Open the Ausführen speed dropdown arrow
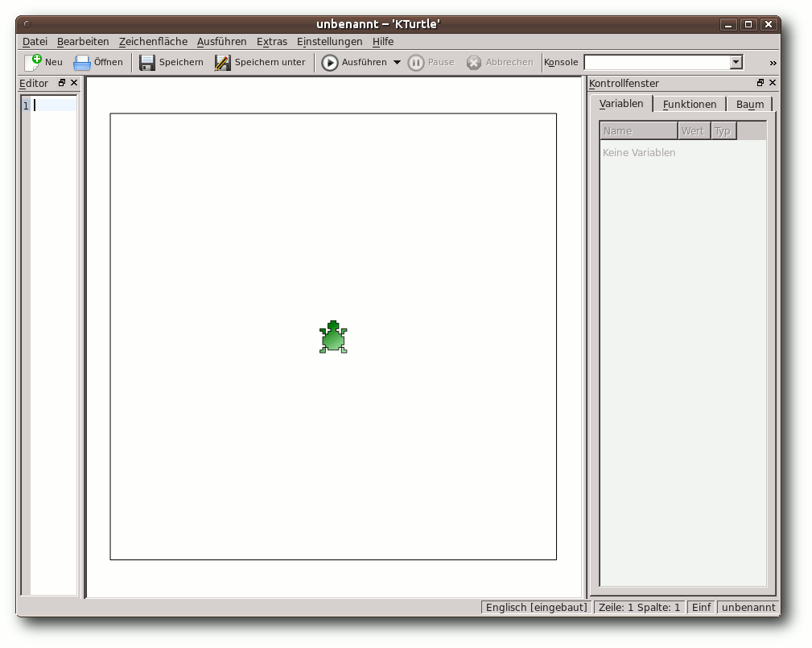This screenshot has height=648, width=812. pos(398,63)
